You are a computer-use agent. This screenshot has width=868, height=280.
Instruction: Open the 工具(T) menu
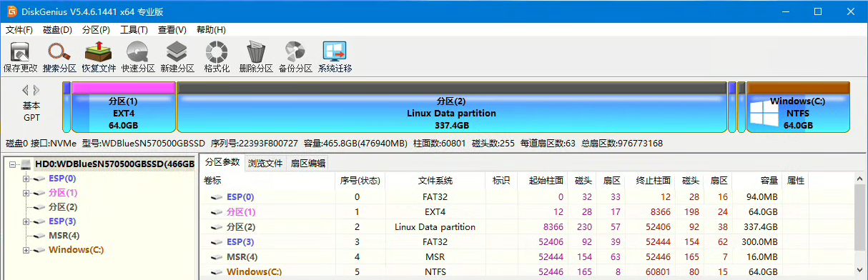click(x=134, y=30)
